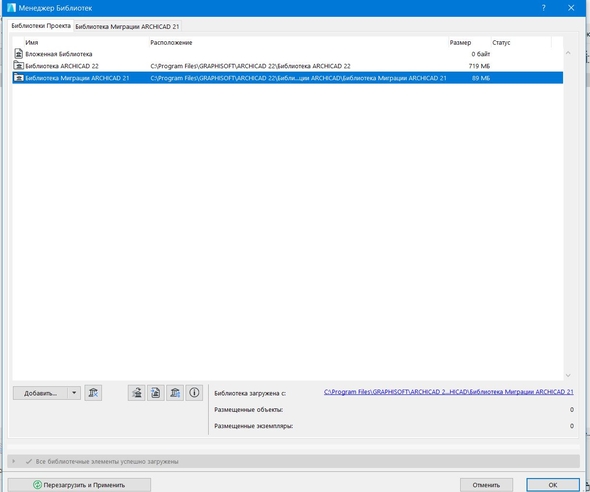
Task: Click the Добавить... button
Action: point(40,393)
